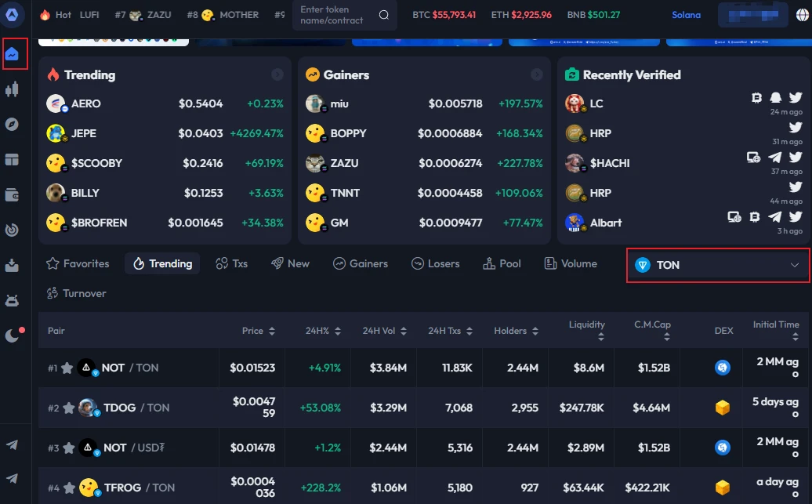
Task: Open the language globe icon
Action: pyautogui.click(x=802, y=15)
